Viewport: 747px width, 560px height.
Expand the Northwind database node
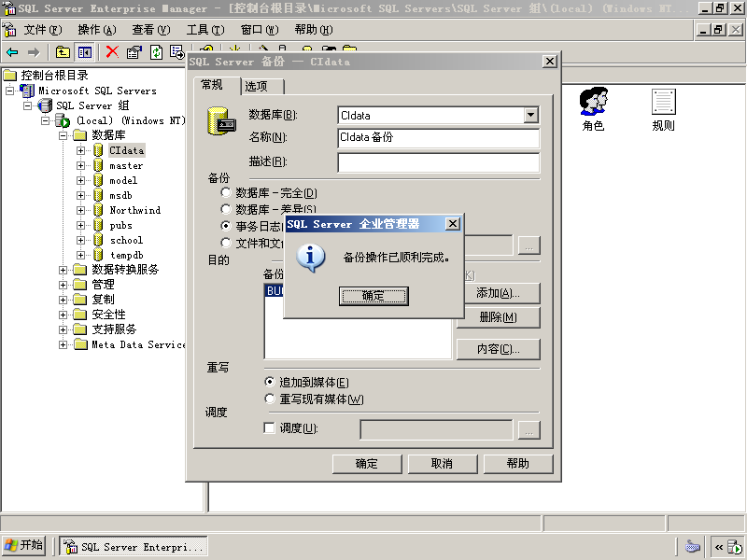coord(80,210)
